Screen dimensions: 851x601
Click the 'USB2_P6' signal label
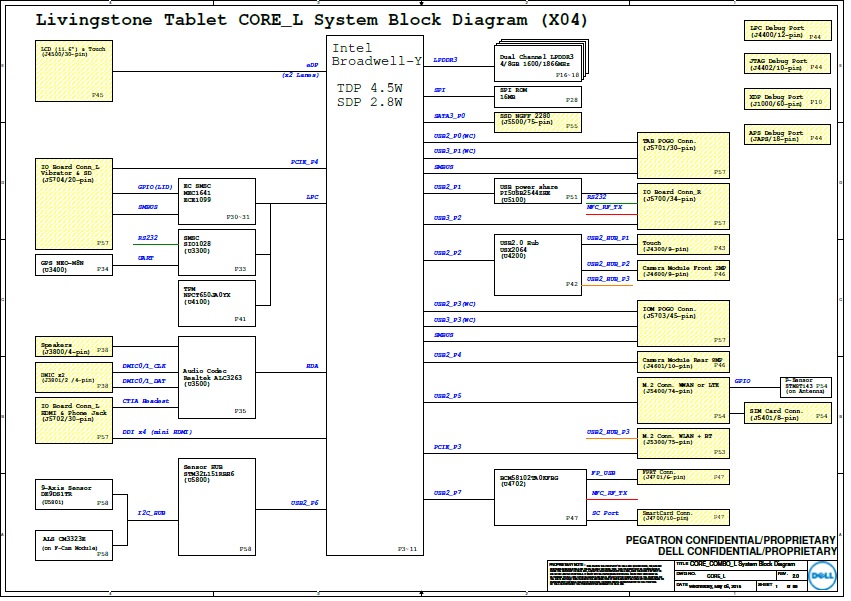coord(304,503)
